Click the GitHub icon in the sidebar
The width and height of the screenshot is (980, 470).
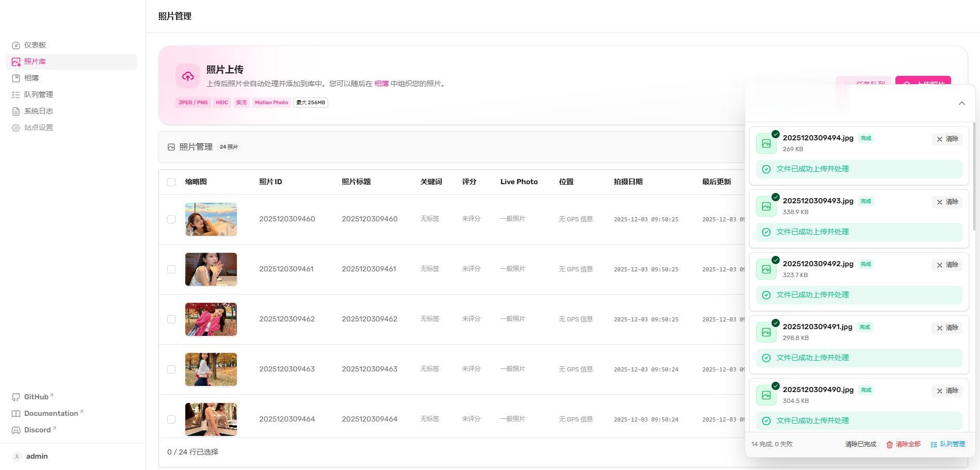(16, 397)
